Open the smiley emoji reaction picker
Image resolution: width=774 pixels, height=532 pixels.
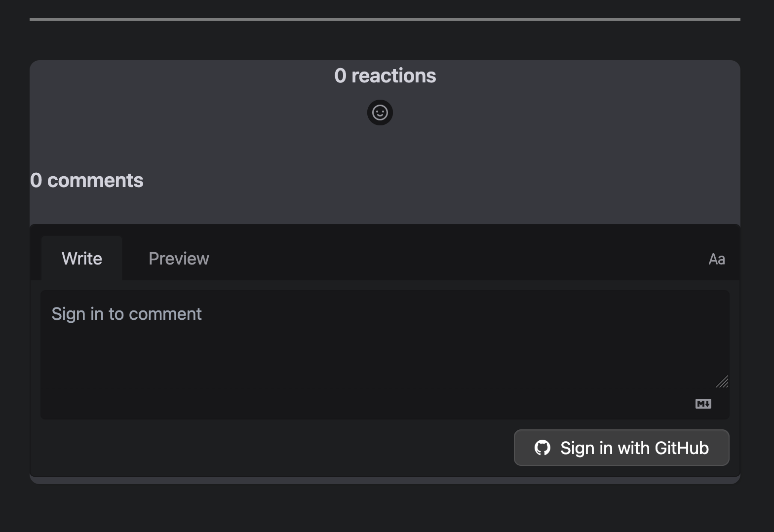tap(380, 113)
